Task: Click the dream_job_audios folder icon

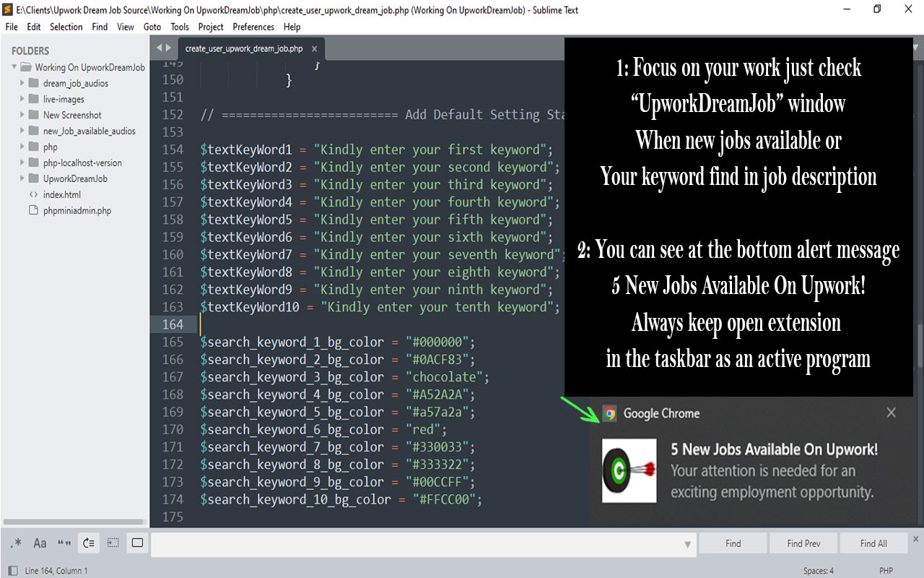Action: (x=33, y=83)
